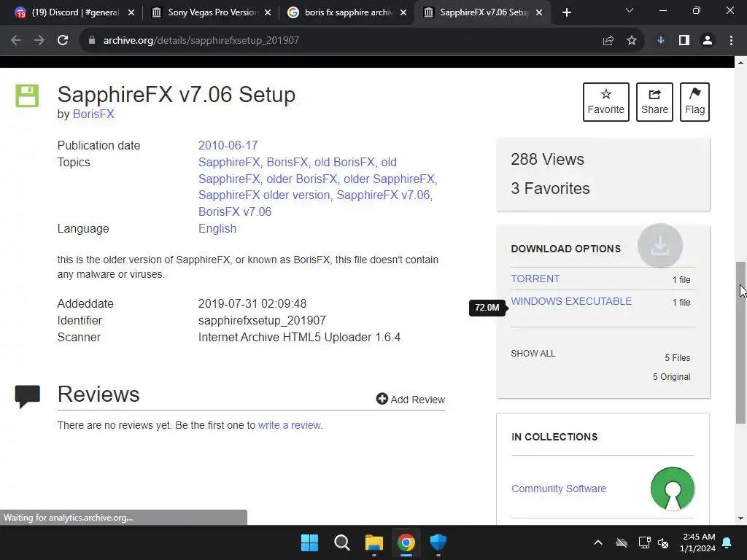The height and width of the screenshot is (560, 747).
Task: Click the scrollbar up arrow
Action: point(740,63)
